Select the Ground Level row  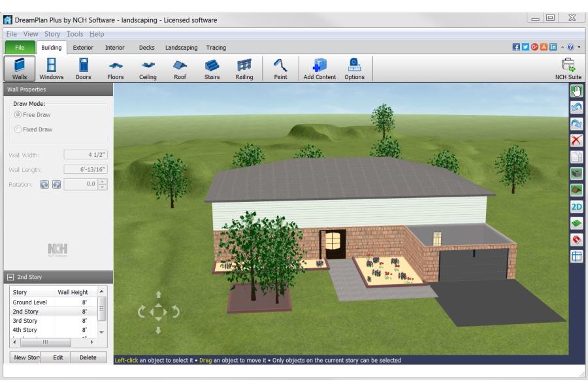(54, 302)
